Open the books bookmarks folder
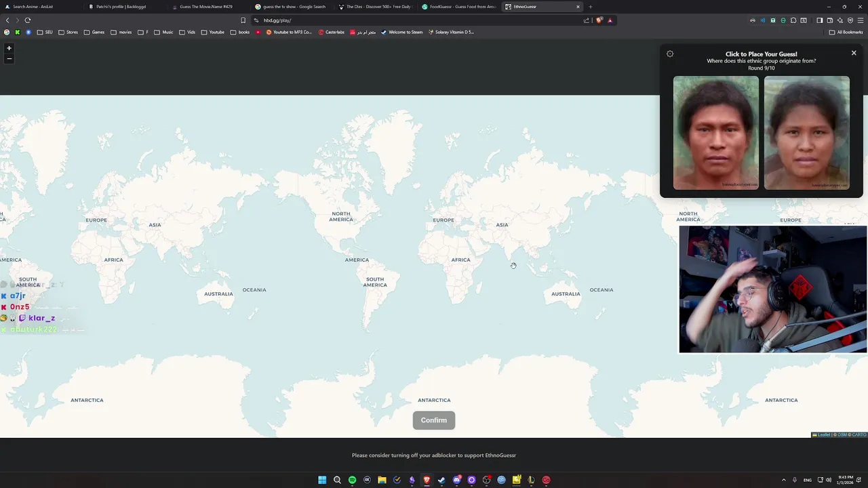Viewport: 868px width, 488px height. point(240,32)
